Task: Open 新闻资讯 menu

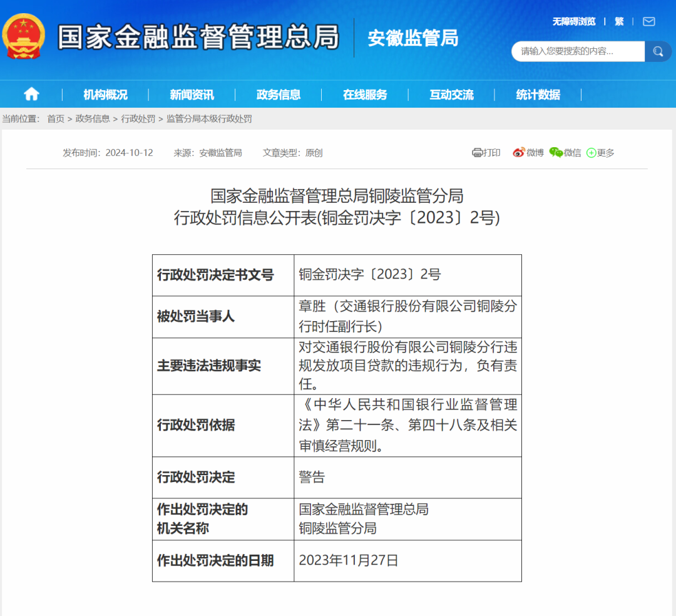Action: click(192, 95)
